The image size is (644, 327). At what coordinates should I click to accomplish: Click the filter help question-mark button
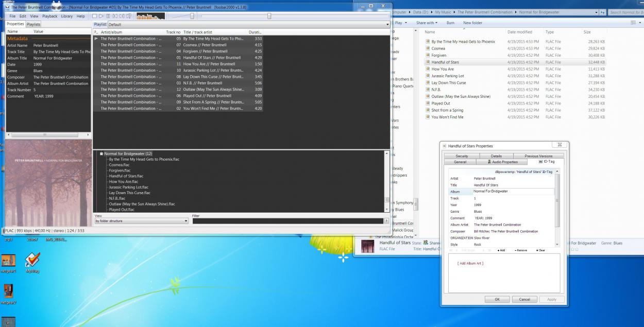tap(387, 221)
